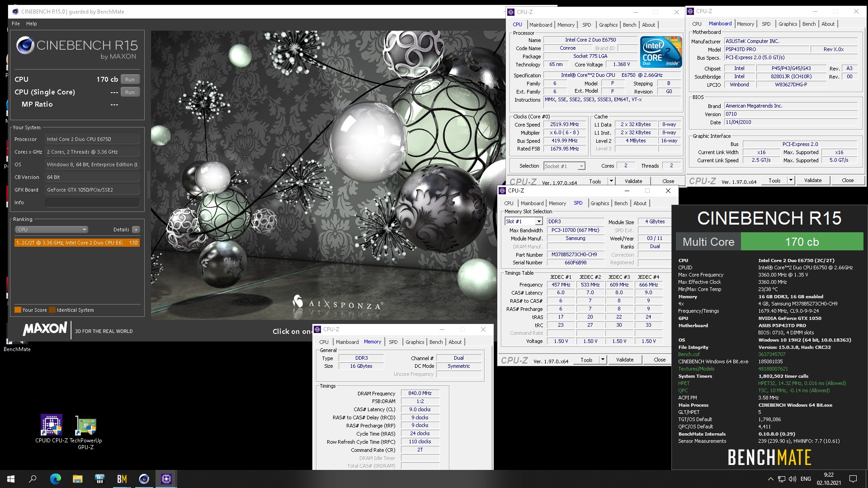Click the mainboard Model value P5P43TD PRO
This screenshot has width=868, height=488.
(766, 49)
